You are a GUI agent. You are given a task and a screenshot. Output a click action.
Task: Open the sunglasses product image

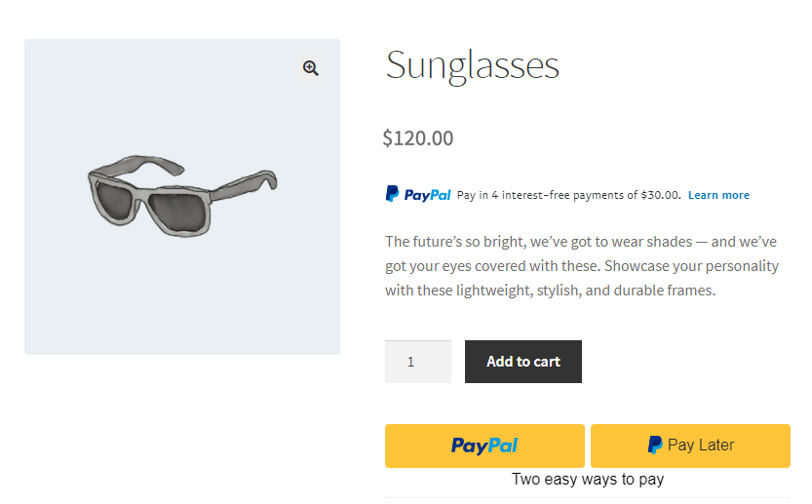(x=182, y=196)
